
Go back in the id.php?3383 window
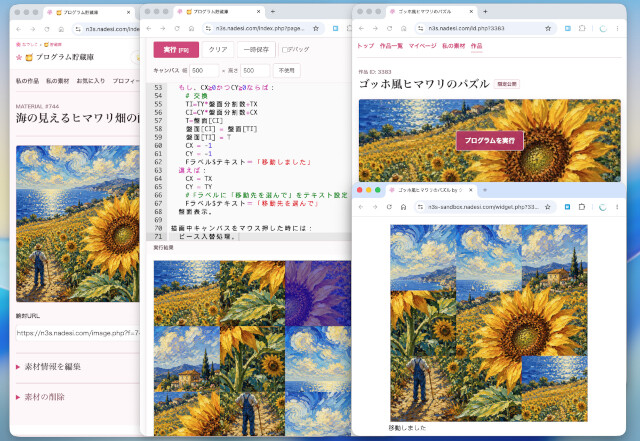[361, 28]
